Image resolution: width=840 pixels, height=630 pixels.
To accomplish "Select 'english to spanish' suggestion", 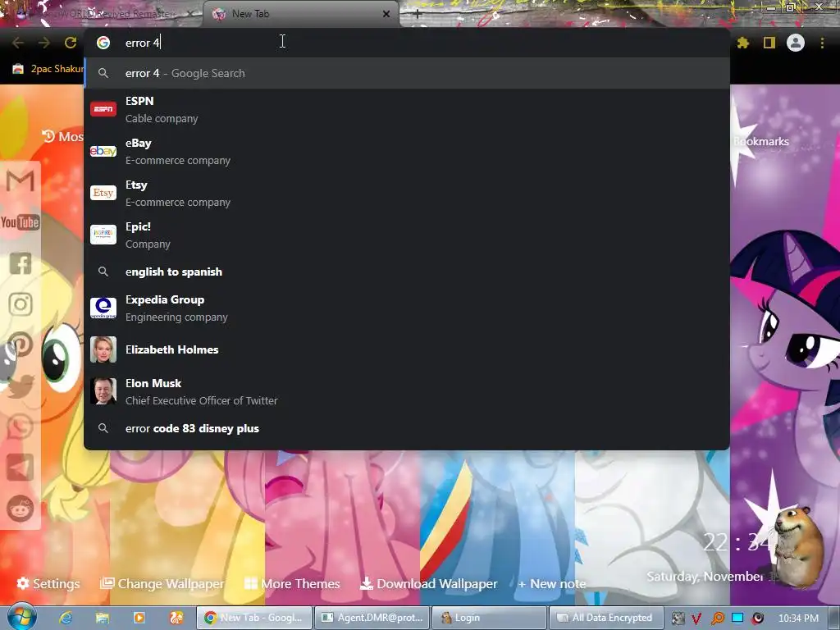I will [407, 272].
